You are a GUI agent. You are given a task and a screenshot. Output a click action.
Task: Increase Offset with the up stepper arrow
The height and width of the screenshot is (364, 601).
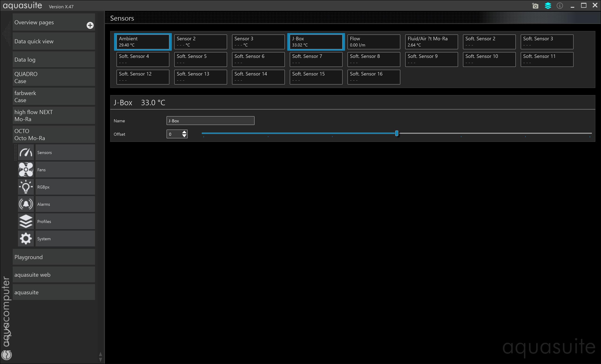click(184, 132)
